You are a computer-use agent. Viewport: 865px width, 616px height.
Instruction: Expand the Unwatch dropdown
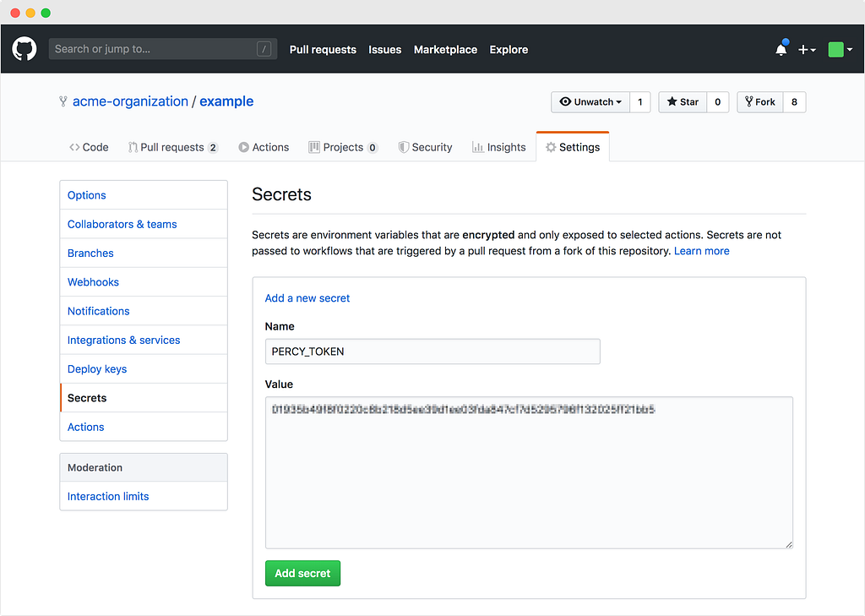click(590, 102)
